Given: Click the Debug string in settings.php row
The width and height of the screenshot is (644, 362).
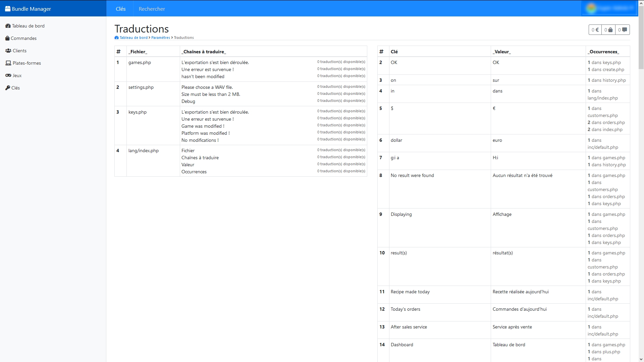Looking at the screenshot, I should click(x=188, y=101).
